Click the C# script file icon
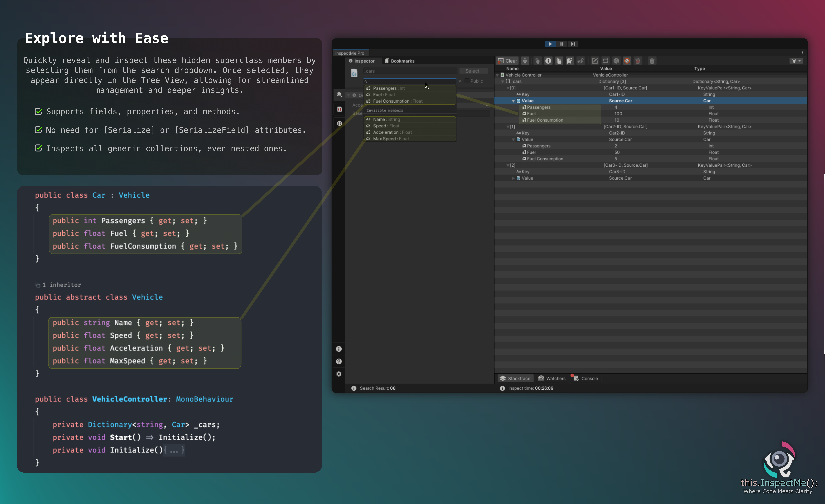Screen dimensions: 825x504 coord(354,73)
